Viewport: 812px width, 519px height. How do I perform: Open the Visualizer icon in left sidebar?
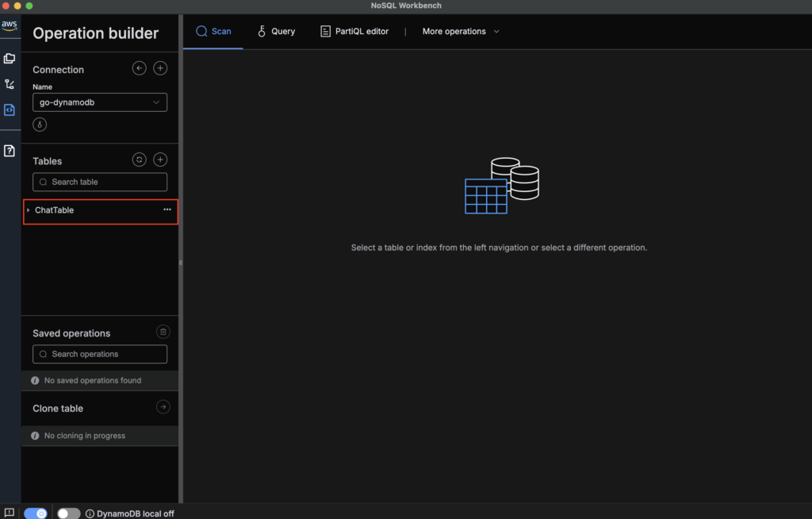10,84
